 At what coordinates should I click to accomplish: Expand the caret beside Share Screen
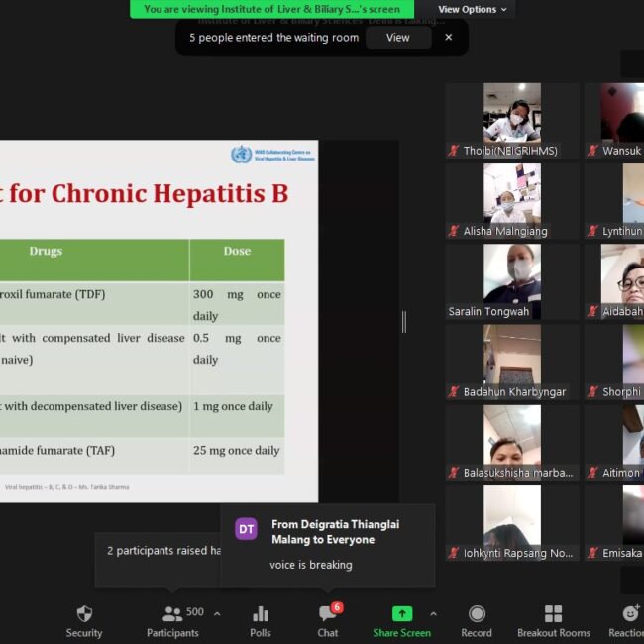[433, 613]
